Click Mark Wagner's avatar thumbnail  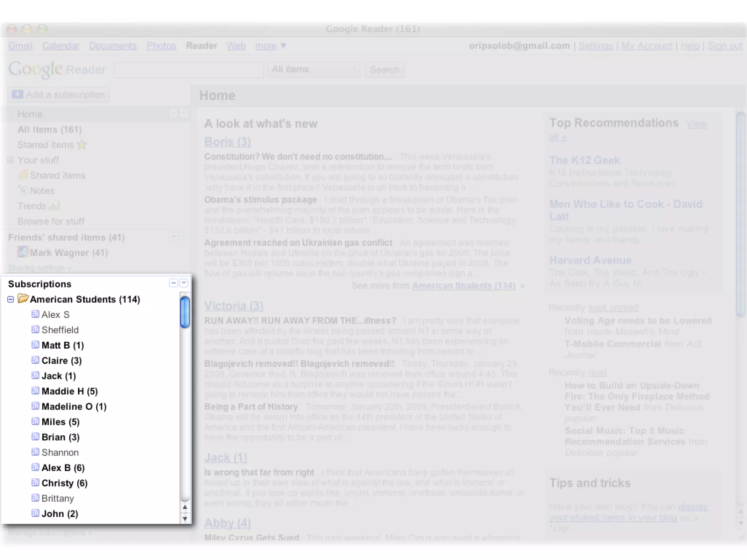[23, 252]
